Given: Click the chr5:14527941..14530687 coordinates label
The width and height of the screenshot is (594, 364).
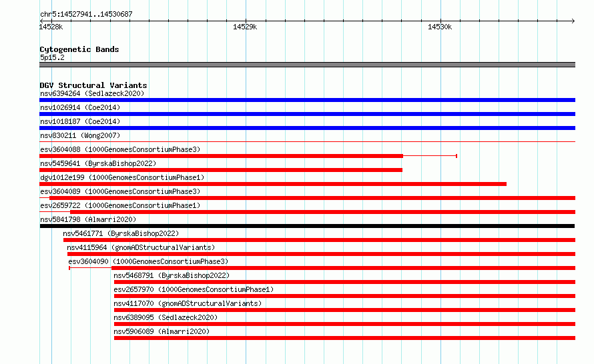Looking at the screenshot, I should [86, 14].
